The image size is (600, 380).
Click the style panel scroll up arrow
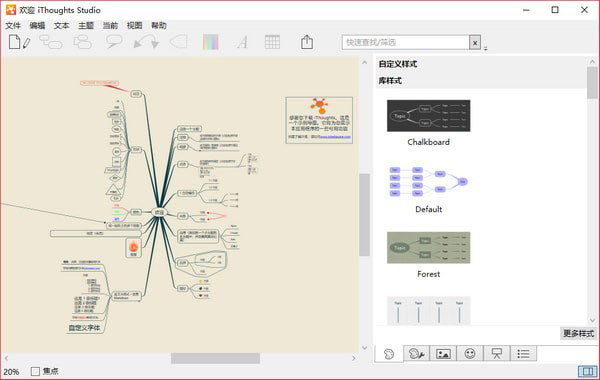(592, 61)
